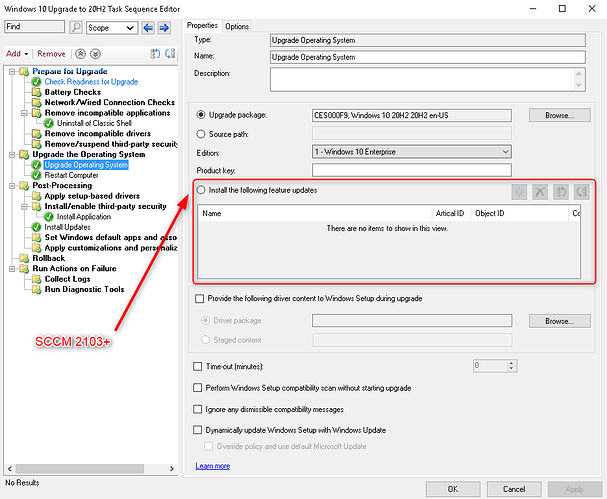Open the Learn more link
The width and height of the screenshot is (607, 499).
coord(213,466)
